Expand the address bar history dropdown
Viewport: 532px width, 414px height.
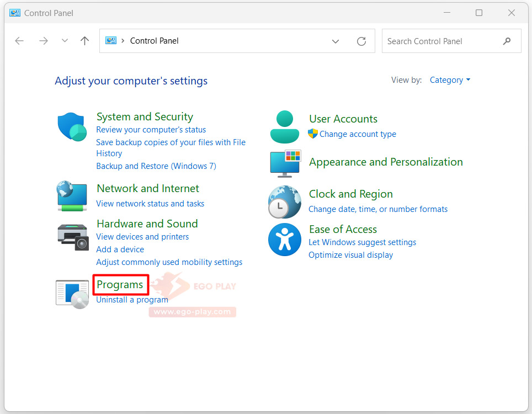click(x=336, y=41)
